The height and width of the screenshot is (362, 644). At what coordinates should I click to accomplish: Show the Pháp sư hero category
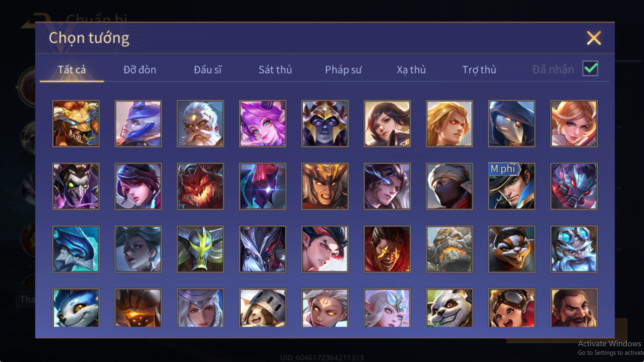[343, 70]
